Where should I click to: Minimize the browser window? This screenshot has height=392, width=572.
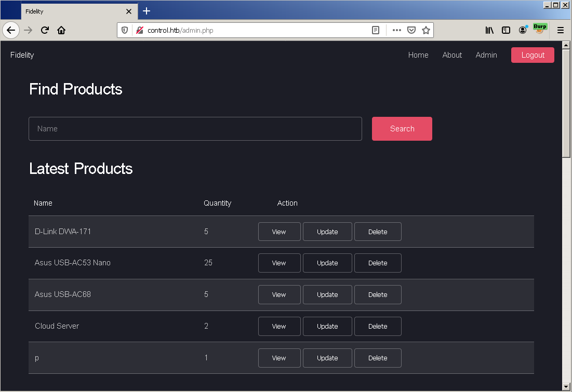(547, 5)
